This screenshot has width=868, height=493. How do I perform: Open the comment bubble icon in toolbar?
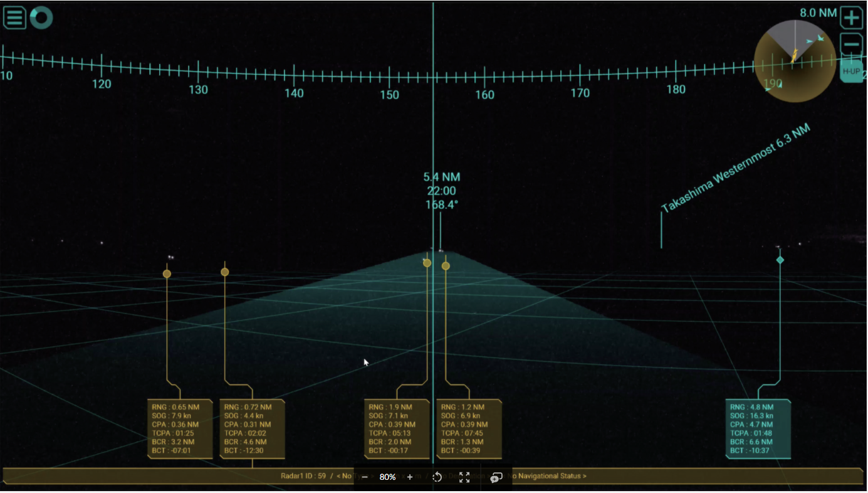(x=496, y=477)
